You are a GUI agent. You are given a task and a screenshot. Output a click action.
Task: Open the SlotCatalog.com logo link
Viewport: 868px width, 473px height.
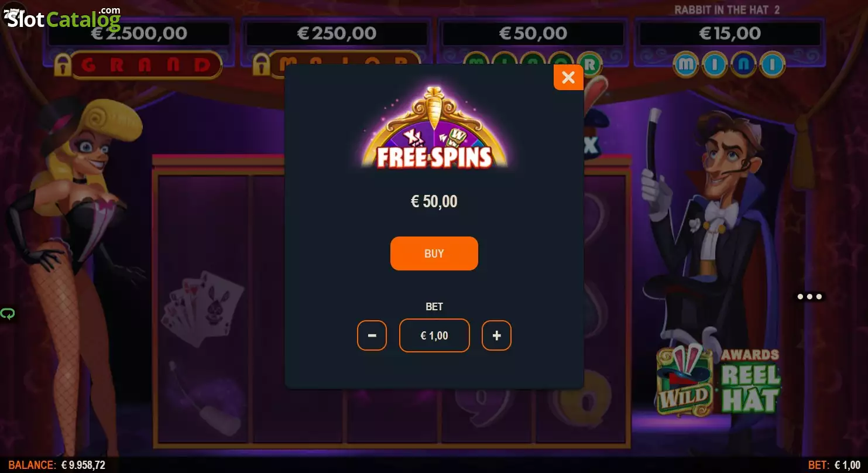(x=61, y=18)
